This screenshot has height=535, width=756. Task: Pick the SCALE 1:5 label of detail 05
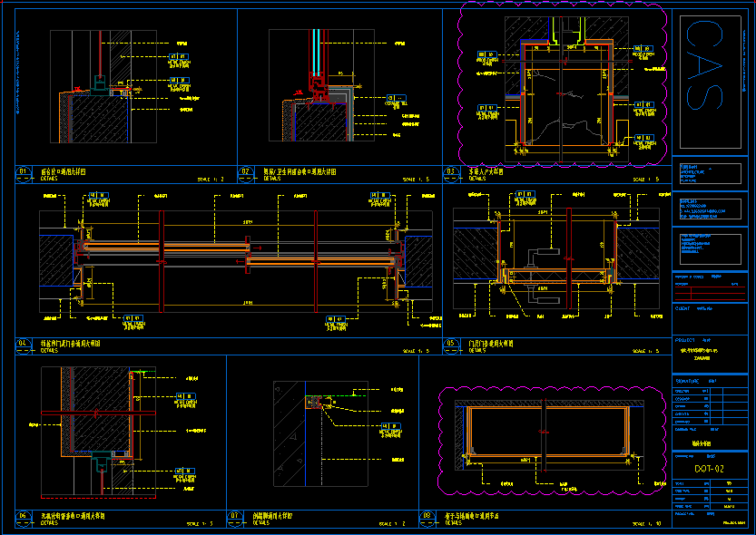(646, 351)
